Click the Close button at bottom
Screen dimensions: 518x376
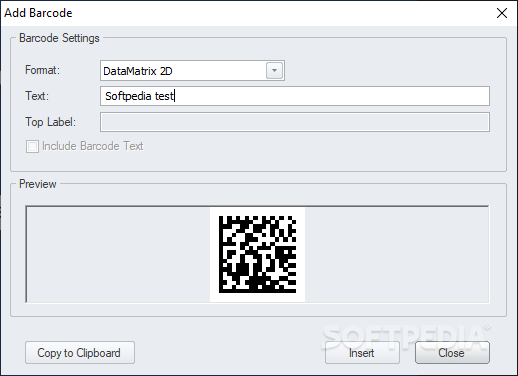[x=452, y=353]
